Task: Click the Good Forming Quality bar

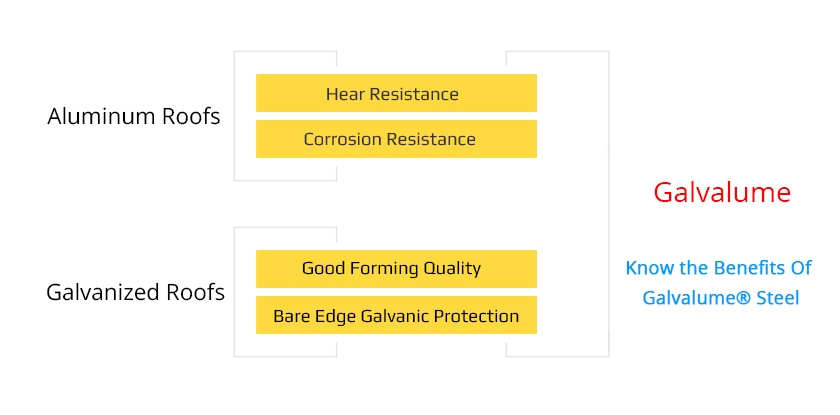Action: 396,269
